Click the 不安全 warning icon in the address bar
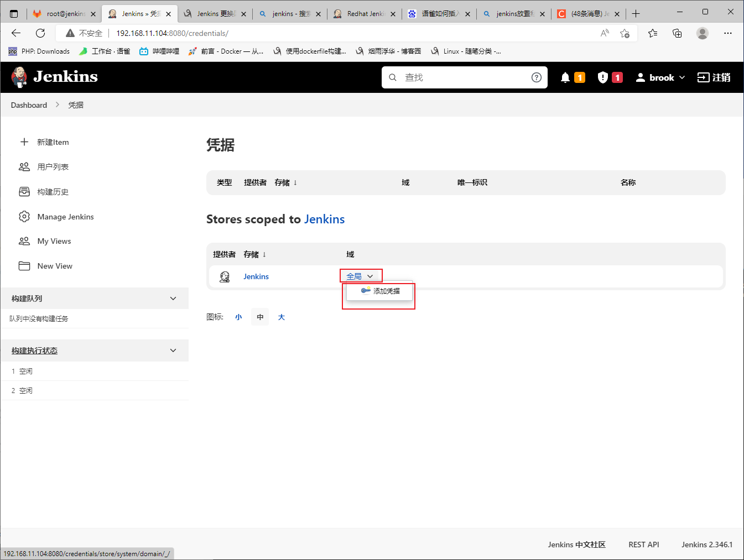 (70, 33)
